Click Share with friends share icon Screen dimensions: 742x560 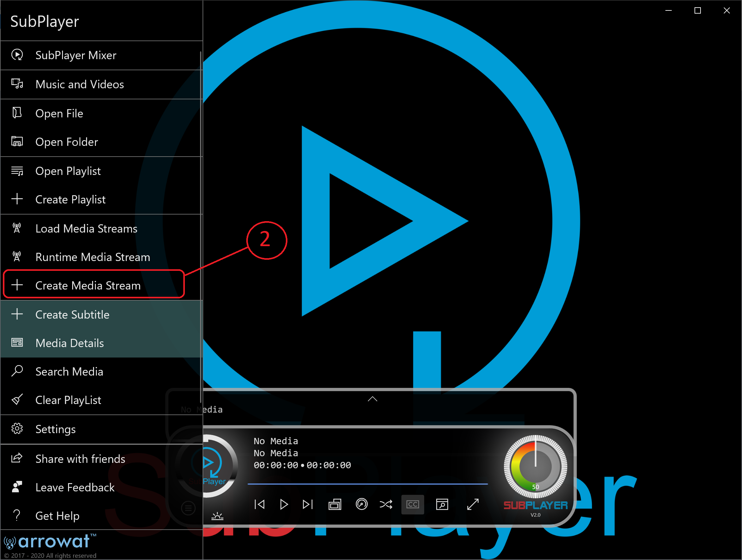17,458
